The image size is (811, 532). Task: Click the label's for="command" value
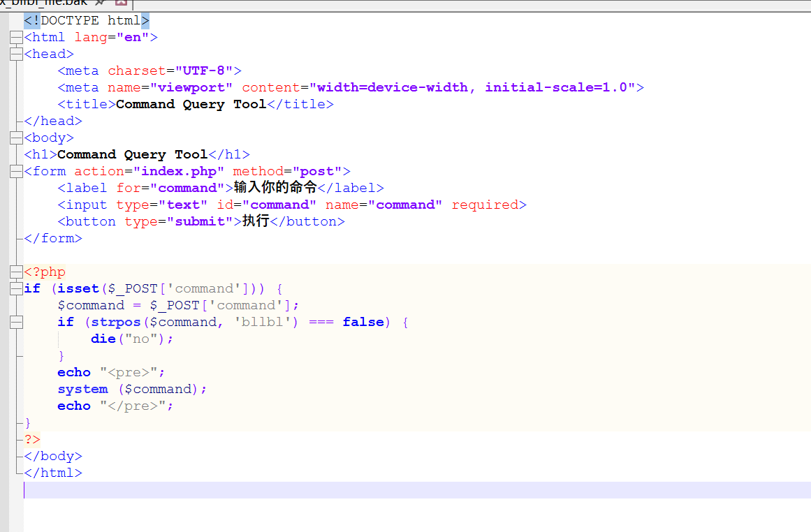point(187,189)
